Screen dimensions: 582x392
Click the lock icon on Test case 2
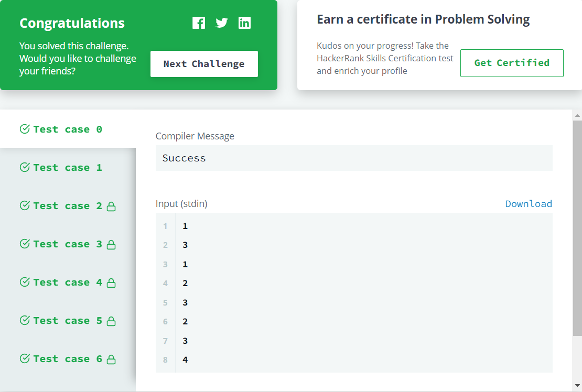click(111, 206)
